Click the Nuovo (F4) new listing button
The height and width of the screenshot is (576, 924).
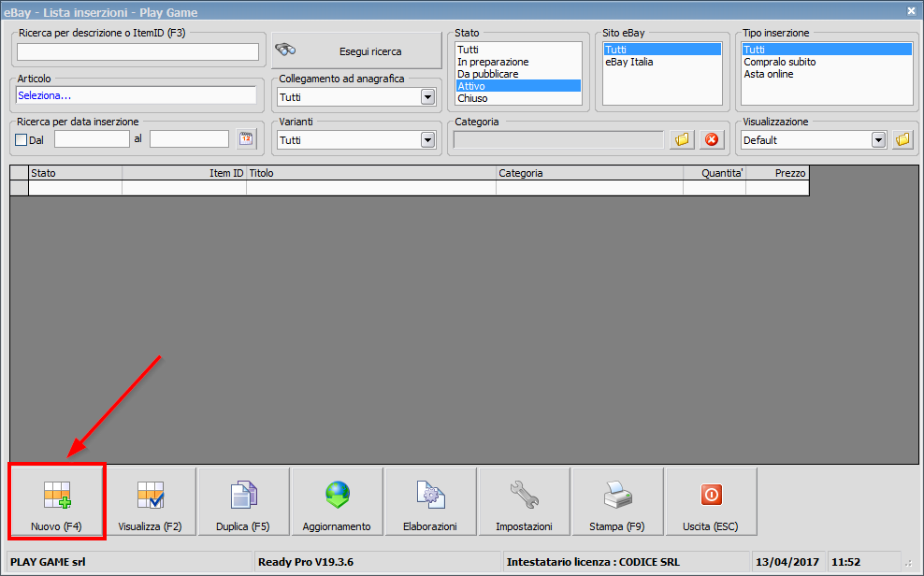point(56,501)
